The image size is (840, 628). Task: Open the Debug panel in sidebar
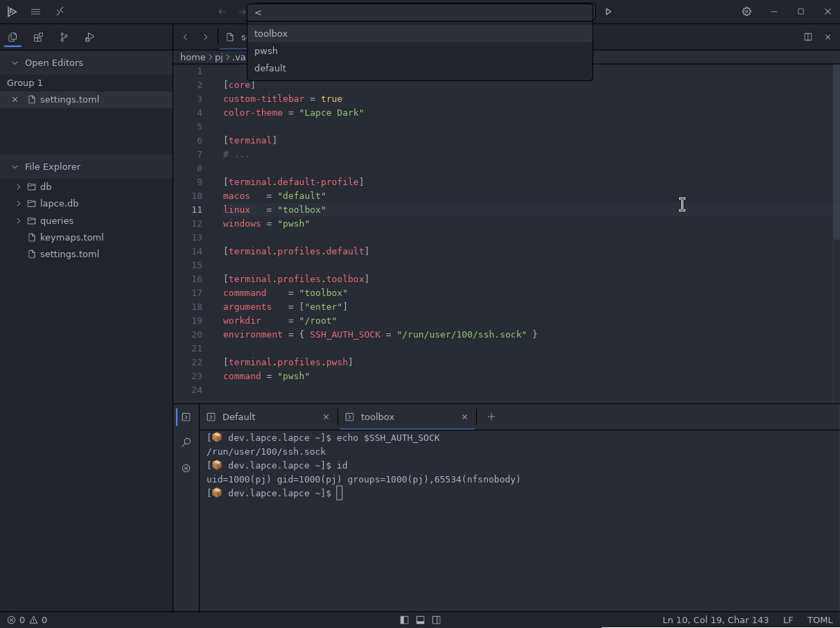coord(89,37)
